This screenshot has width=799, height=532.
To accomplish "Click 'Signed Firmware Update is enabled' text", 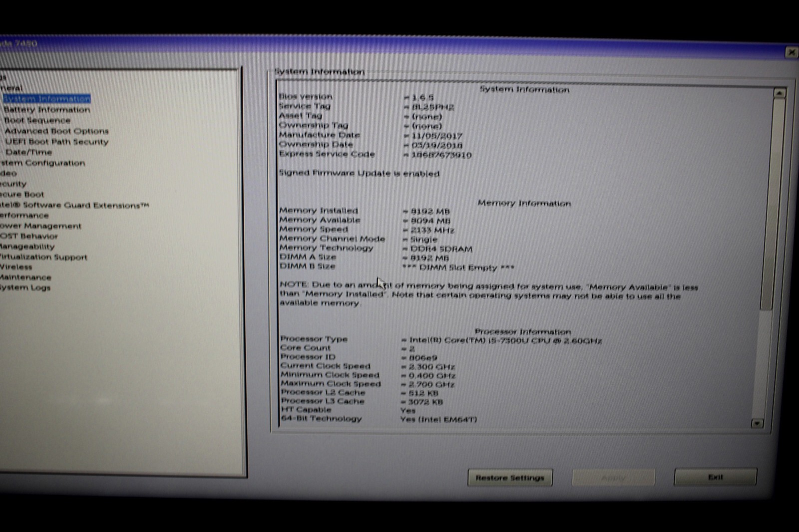I will pyautogui.click(x=359, y=173).
